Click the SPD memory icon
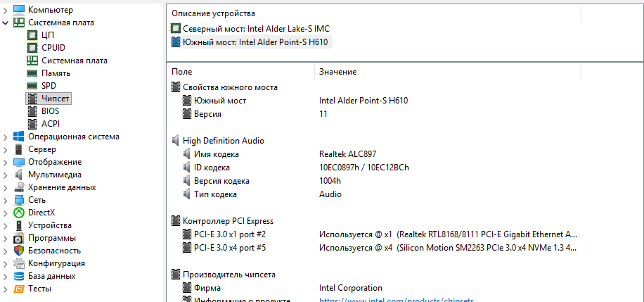644x302 pixels. tap(32, 86)
